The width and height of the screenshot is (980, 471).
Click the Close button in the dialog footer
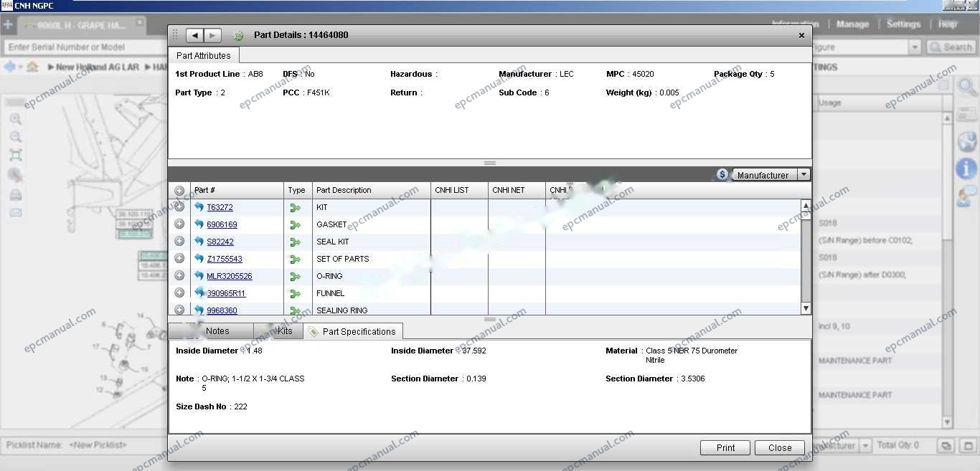click(x=780, y=447)
